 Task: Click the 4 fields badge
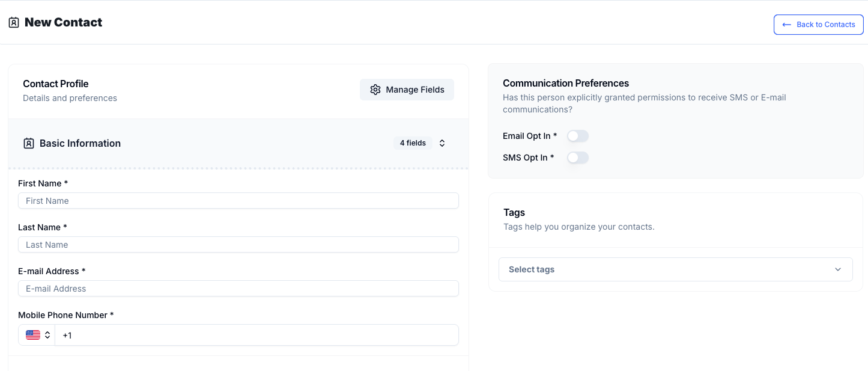413,143
